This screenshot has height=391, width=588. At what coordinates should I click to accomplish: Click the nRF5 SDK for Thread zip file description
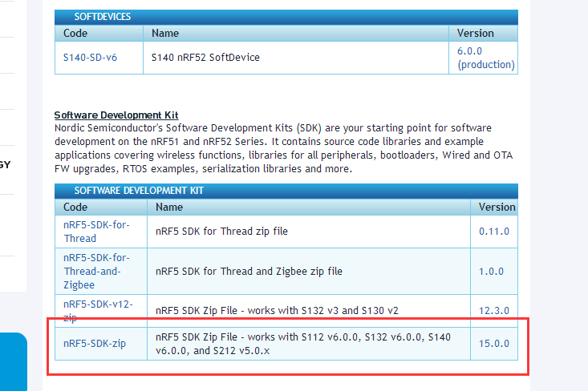[x=221, y=232]
